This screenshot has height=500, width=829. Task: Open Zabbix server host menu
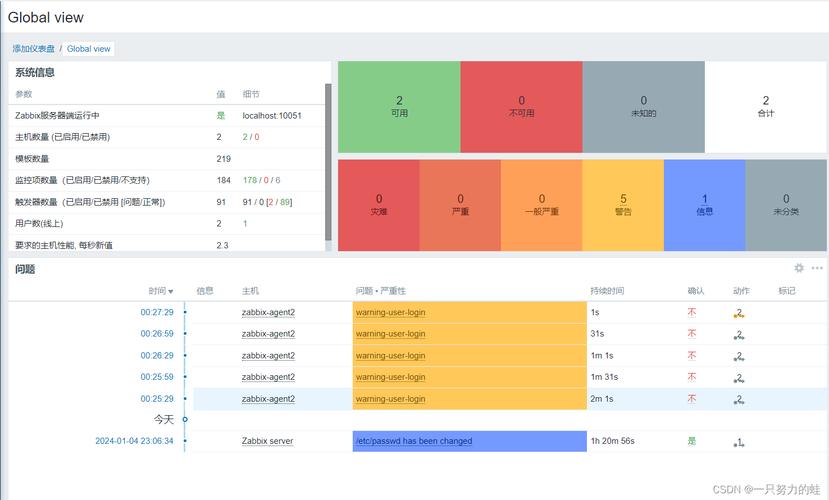267,441
